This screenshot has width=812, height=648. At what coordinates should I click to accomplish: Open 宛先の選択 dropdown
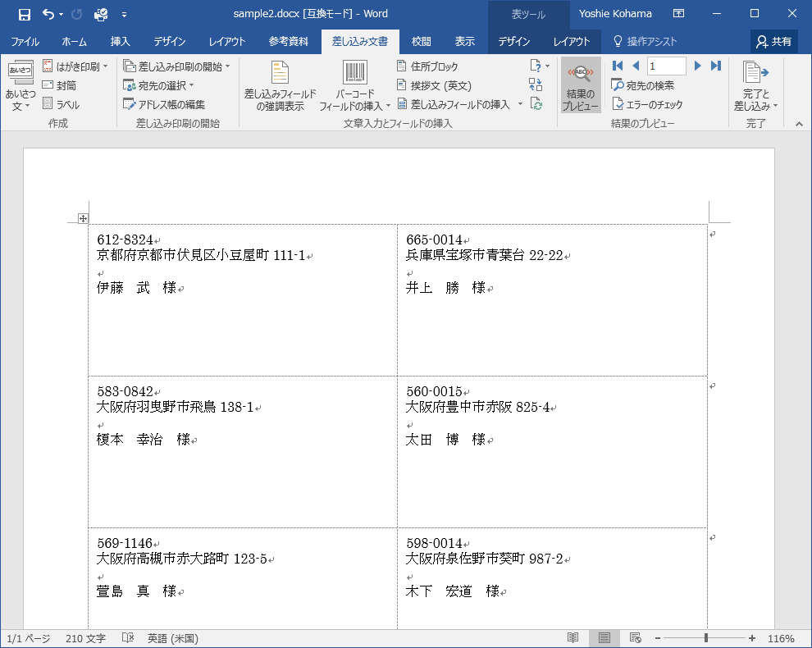coord(158,85)
